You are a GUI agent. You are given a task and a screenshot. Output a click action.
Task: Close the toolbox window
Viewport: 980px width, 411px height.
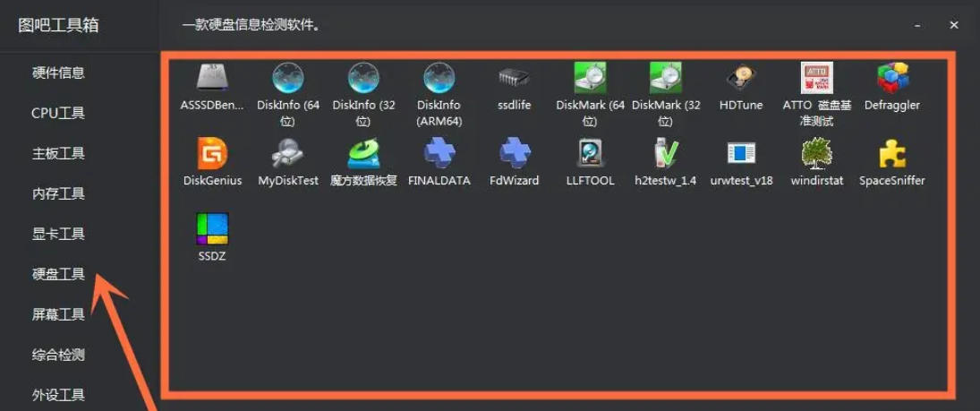(x=954, y=25)
